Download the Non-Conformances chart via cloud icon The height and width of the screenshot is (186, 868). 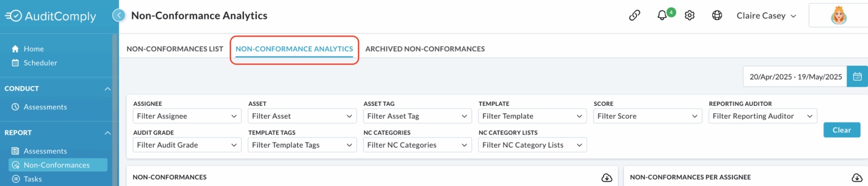[606, 177]
